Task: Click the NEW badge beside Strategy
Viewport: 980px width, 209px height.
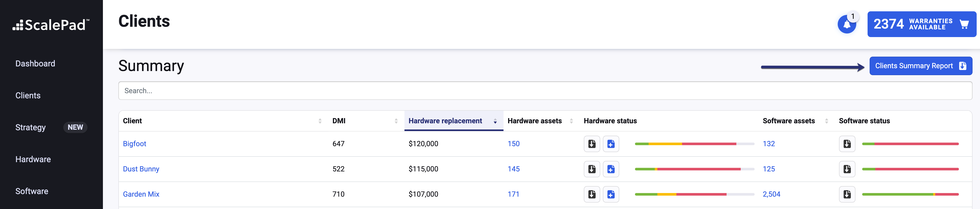Action: [x=75, y=127]
